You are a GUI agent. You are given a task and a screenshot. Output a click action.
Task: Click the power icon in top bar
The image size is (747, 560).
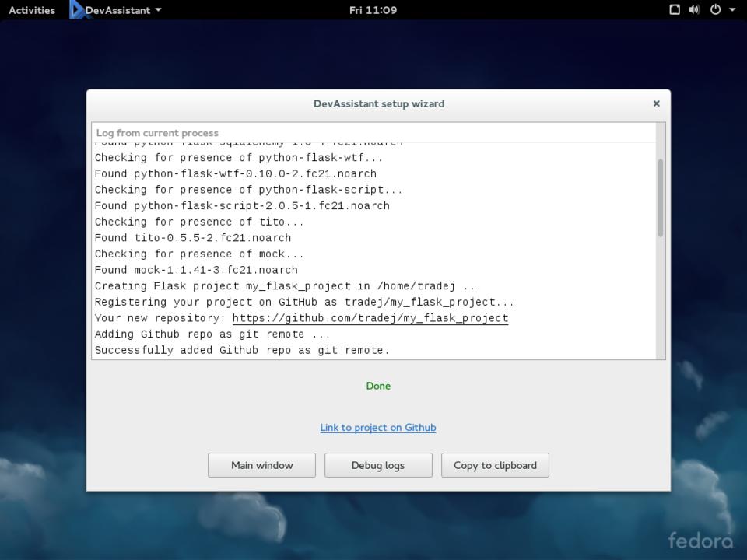pyautogui.click(x=714, y=10)
